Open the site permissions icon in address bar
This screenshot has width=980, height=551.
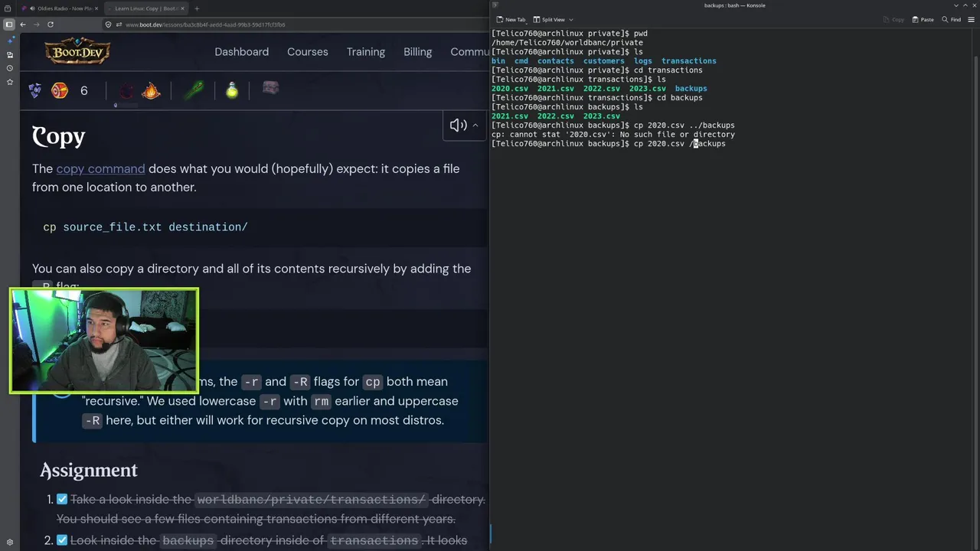(x=119, y=24)
